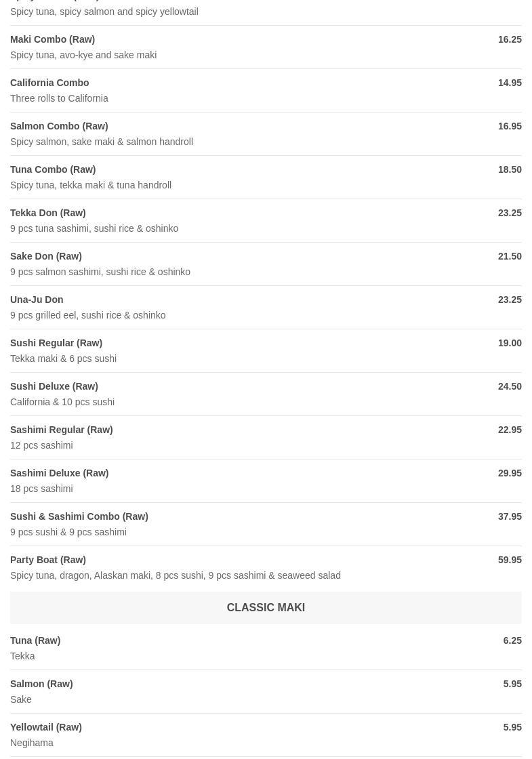Select Sushi Regular (Raw)
The image size is (532, 759).
(x=266, y=350)
